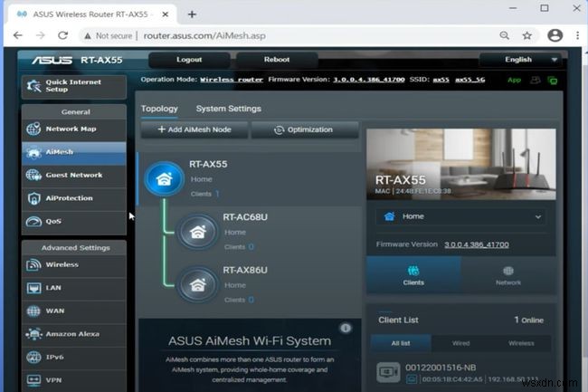Open the Quick Internet Setup wizard icon

click(x=34, y=86)
